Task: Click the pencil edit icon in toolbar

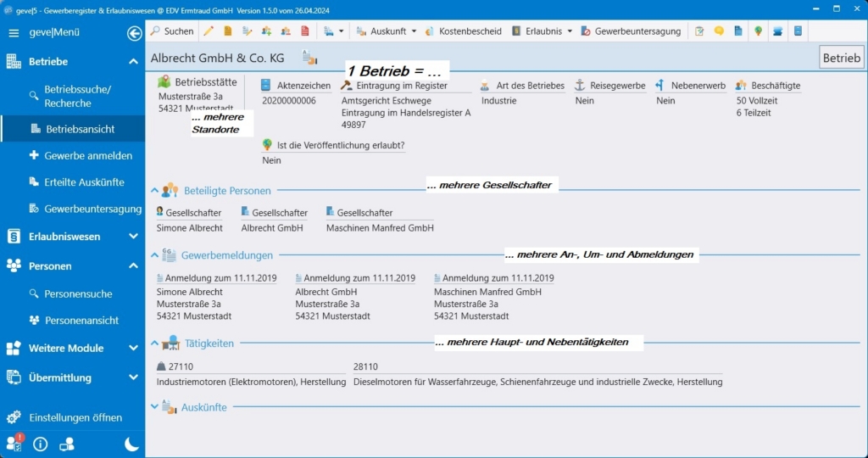Action: click(209, 31)
